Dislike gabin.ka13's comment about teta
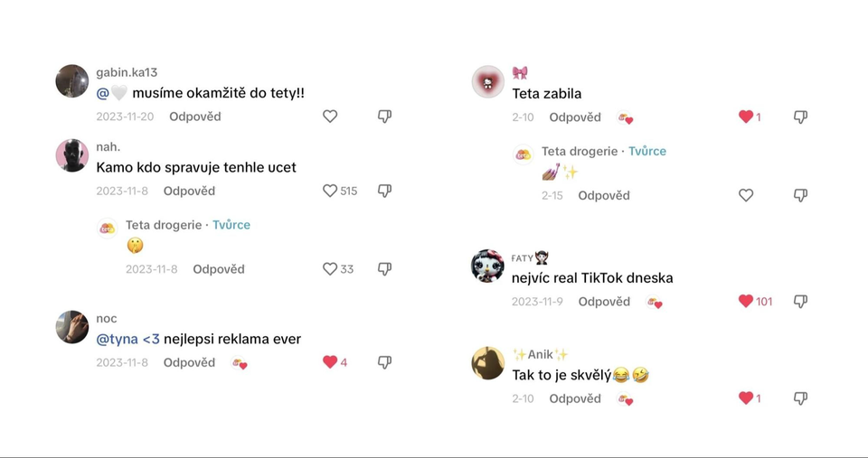Screen dimensions: 868x458 coord(384,117)
